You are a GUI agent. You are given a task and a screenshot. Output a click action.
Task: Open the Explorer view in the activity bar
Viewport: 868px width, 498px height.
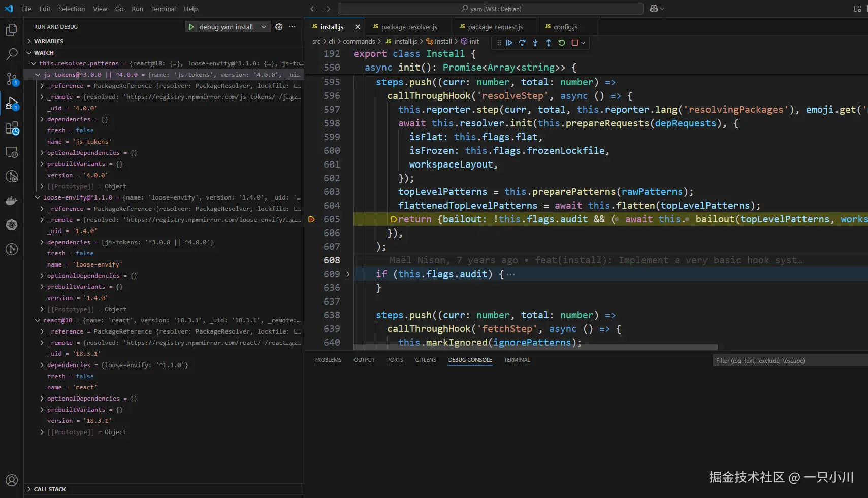(12, 30)
